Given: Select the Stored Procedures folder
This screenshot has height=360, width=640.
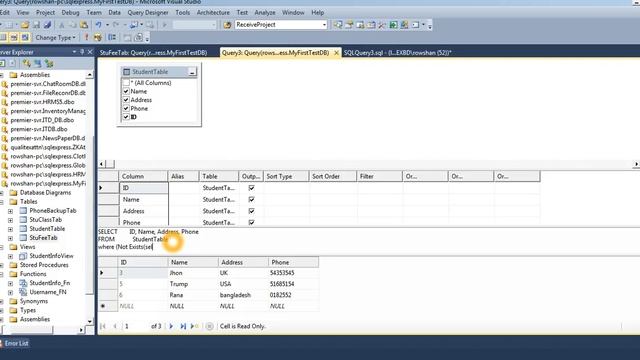Looking at the screenshot, I should (44, 265).
